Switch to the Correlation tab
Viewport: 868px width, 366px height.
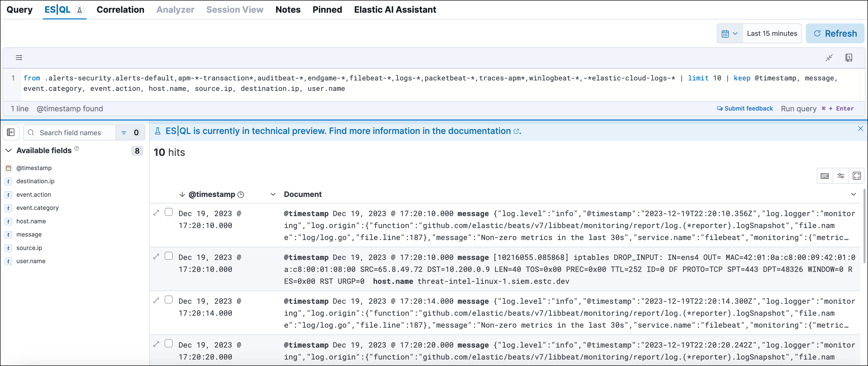(x=120, y=10)
